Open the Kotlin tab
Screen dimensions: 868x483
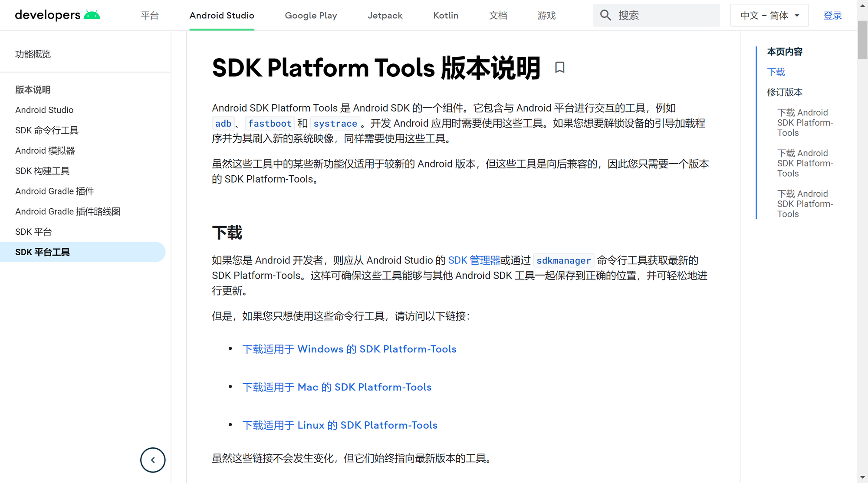(x=446, y=15)
